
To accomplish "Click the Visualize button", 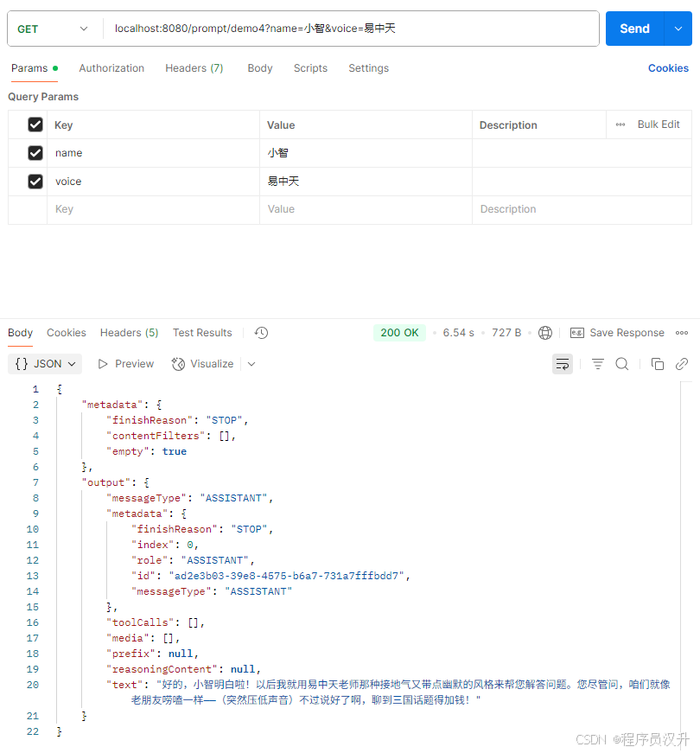I will click(202, 364).
